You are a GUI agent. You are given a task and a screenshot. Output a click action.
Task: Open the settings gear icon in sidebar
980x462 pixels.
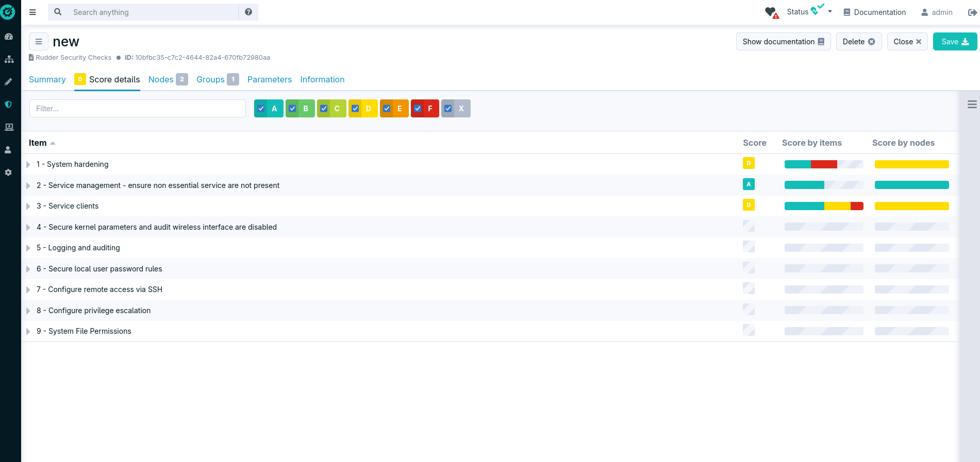click(9, 173)
